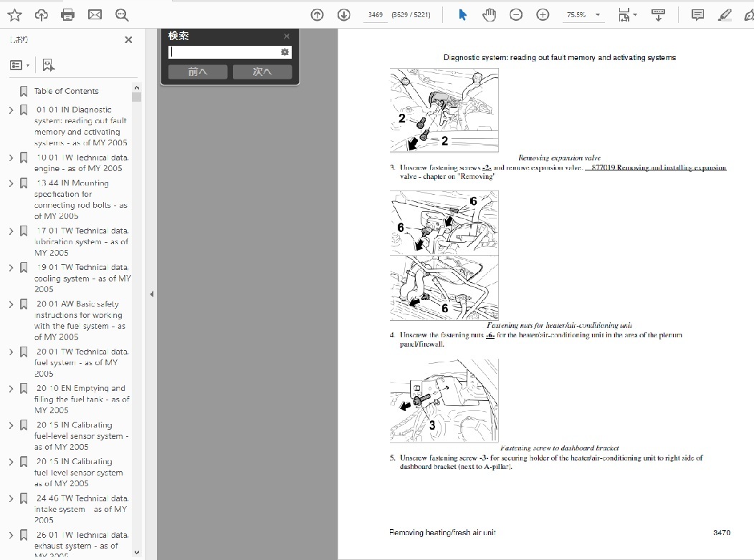Click the find bookmark icon
Screen dimensions: 754x560
coord(48,65)
